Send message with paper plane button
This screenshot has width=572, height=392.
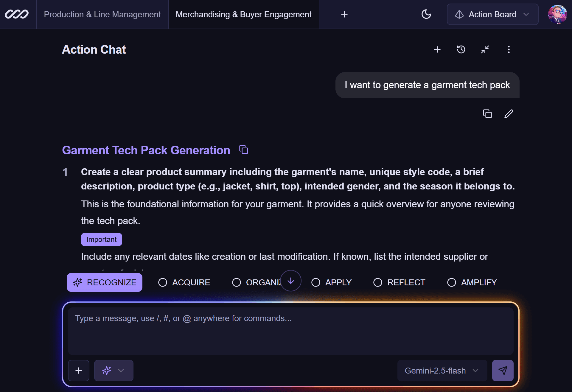[x=503, y=370]
